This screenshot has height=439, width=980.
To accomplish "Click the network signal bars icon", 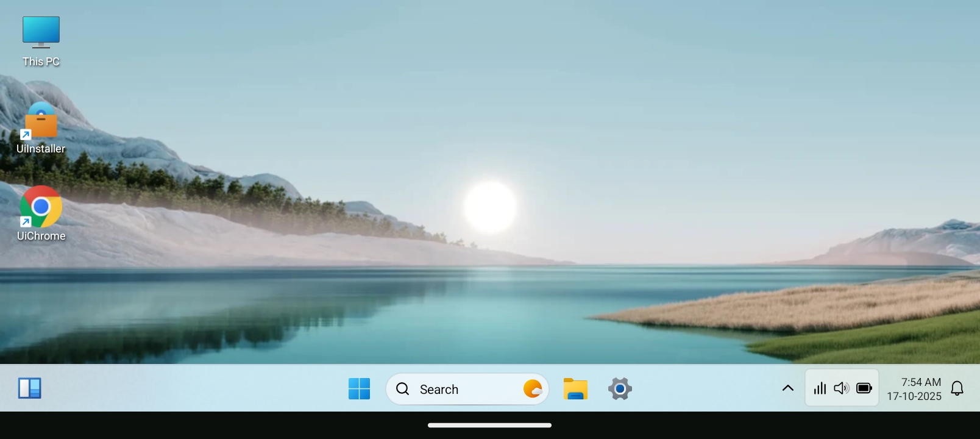I will (820, 388).
